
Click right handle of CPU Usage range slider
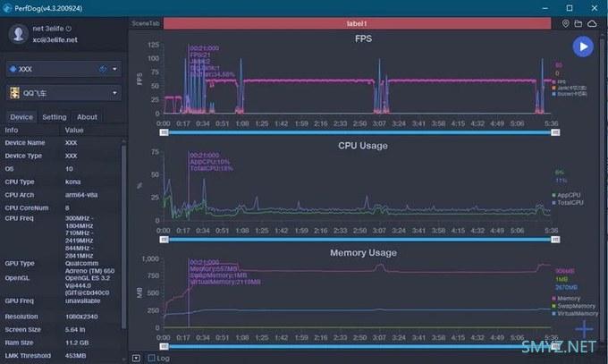click(x=555, y=240)
